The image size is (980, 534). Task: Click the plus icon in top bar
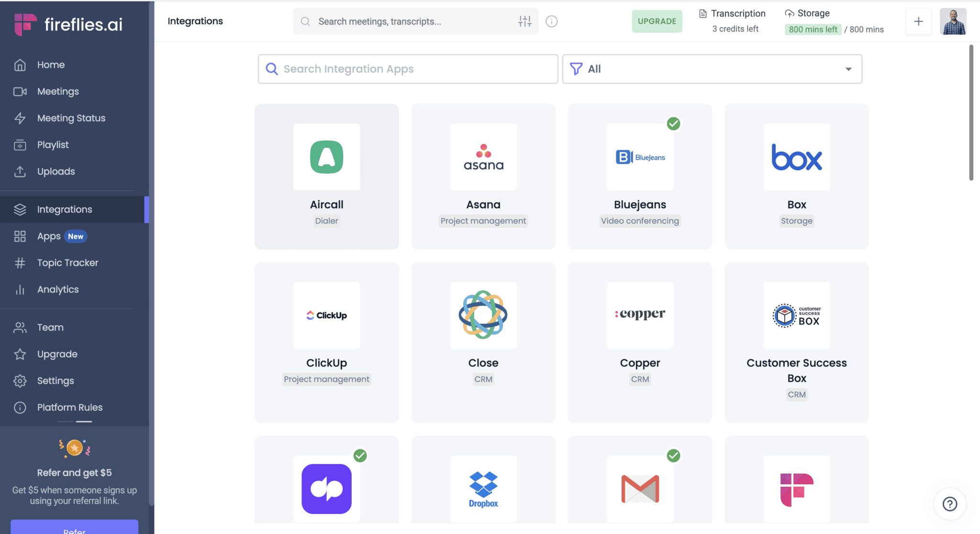click(918, 21)
